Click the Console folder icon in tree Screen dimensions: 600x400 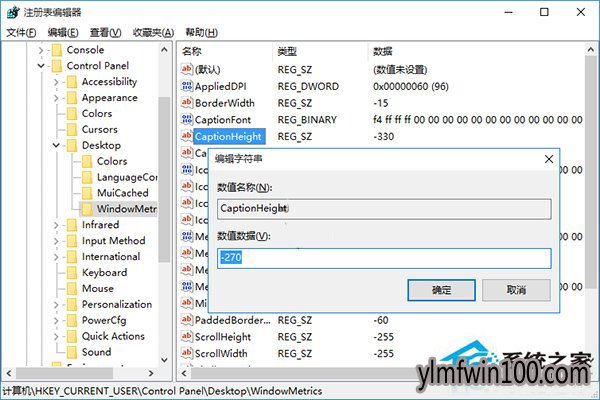tap(56, 50)
